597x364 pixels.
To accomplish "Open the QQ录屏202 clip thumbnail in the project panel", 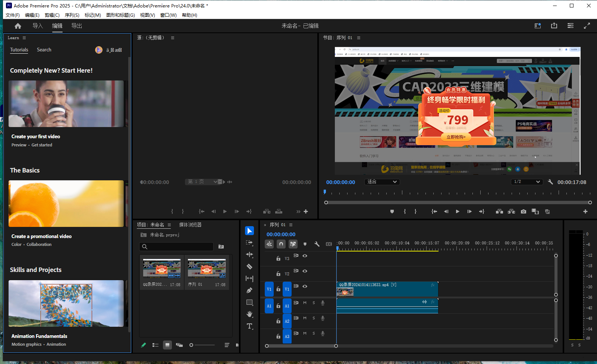I will click(x=161, y=268).
